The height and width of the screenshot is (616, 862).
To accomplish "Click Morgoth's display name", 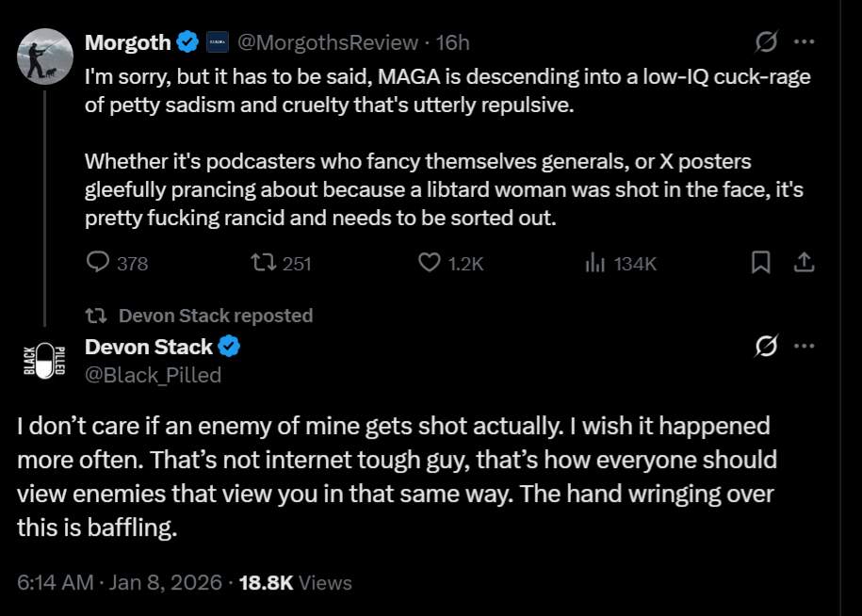I will pos(128,42).
